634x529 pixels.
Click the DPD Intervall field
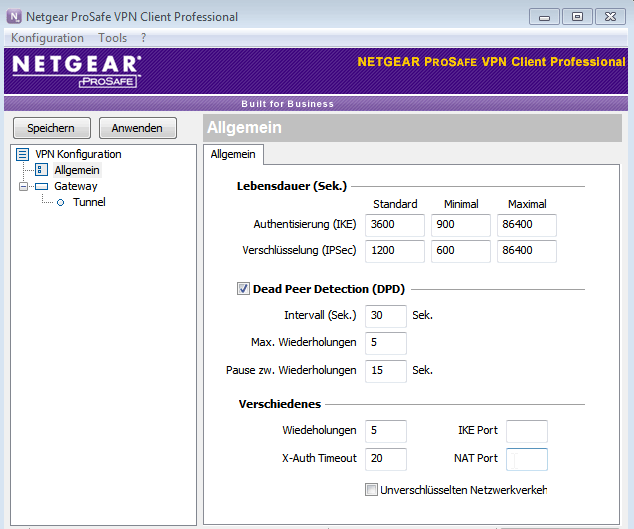tap(386, 316)
